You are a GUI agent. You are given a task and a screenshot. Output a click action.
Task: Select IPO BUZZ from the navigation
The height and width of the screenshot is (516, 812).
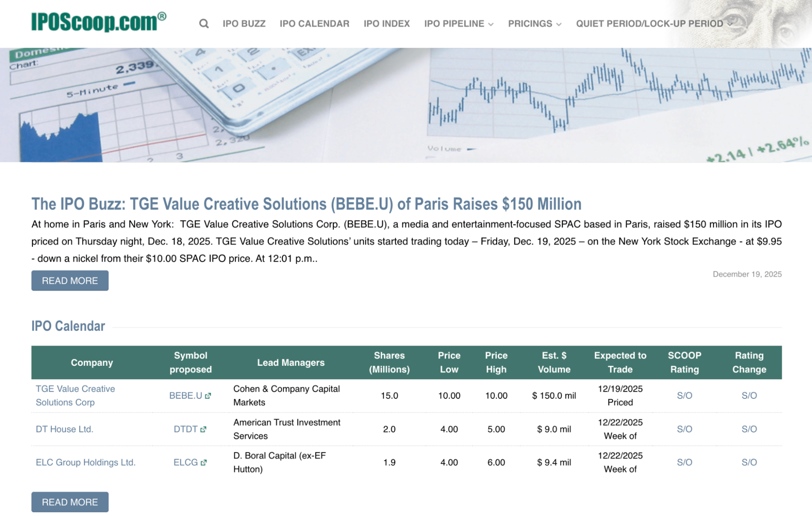pos(243,24)
